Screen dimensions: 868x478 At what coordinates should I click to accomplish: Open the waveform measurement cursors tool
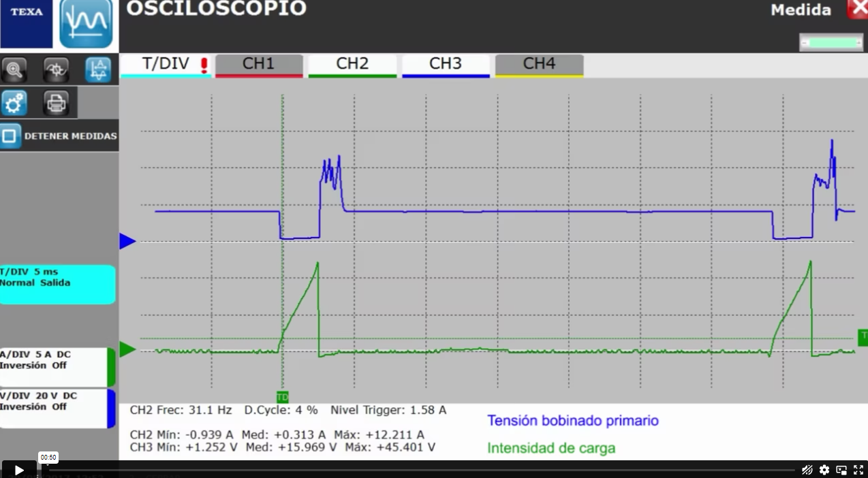pyautogui.click(x=98, y=69)
